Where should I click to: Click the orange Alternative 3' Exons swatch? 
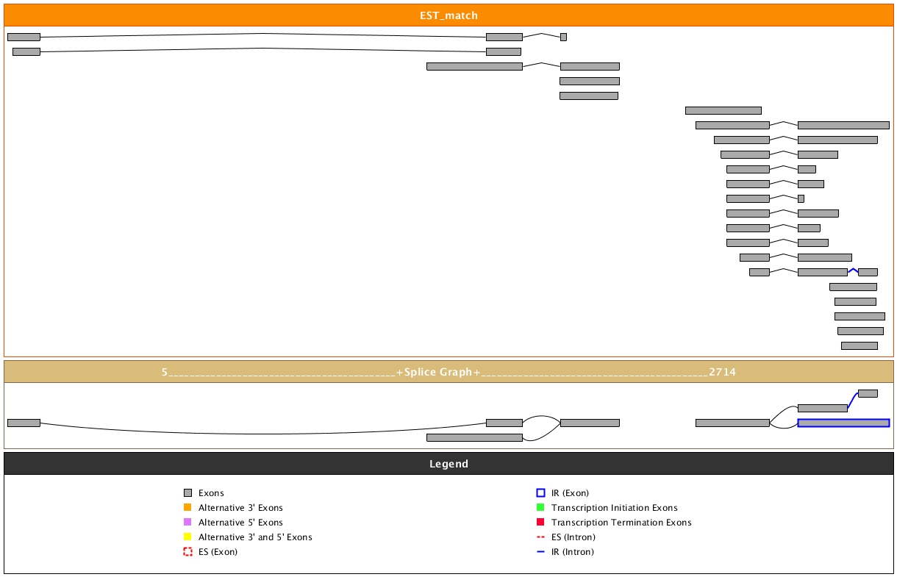click(187, 508)
